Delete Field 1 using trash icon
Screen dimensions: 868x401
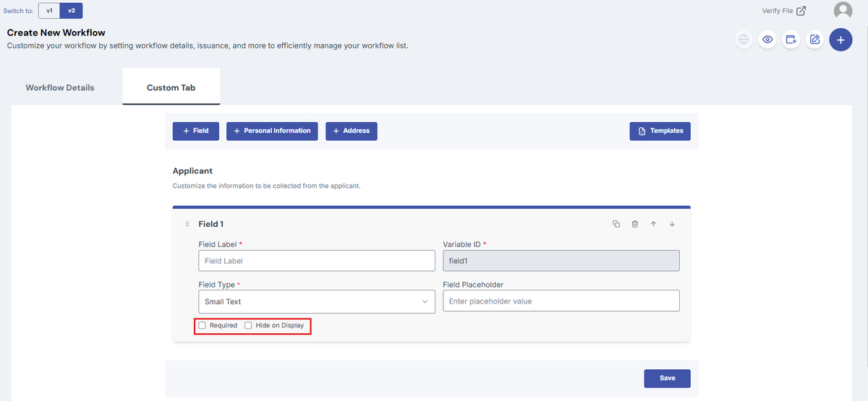pos(635,224)
